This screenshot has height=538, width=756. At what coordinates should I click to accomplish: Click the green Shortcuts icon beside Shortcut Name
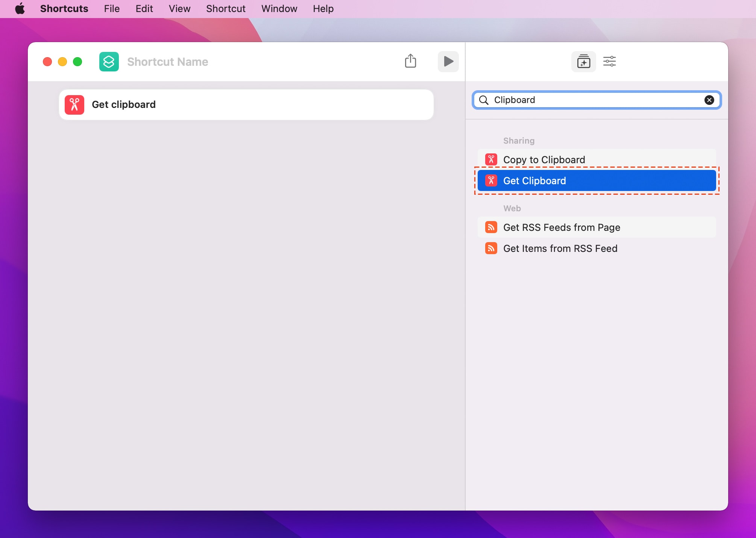point(109,61)
